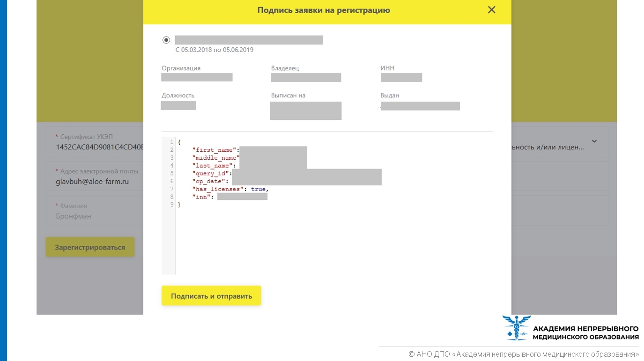Focus the 'Сертификат УКЭП' field
This screenshot has height=361, width=644.
95,142
